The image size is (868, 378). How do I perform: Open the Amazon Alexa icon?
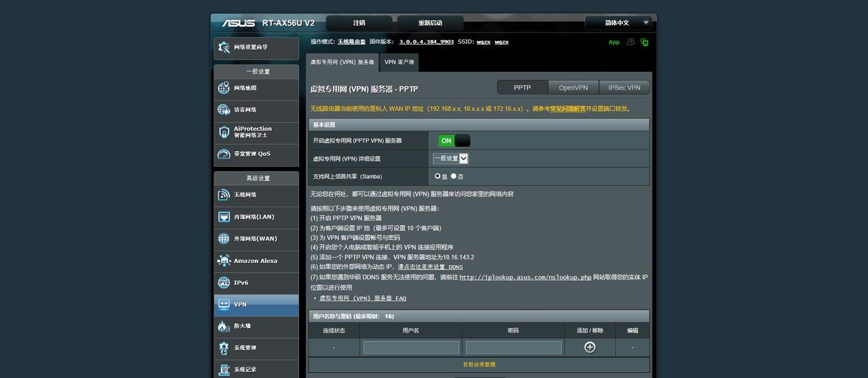pos(224,261)
